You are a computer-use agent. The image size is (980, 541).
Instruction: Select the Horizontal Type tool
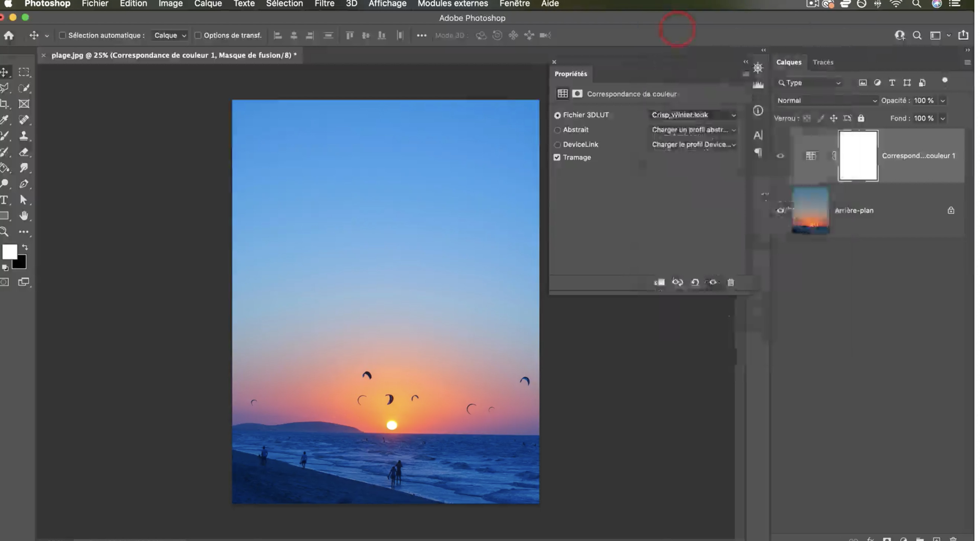point(4,200)
